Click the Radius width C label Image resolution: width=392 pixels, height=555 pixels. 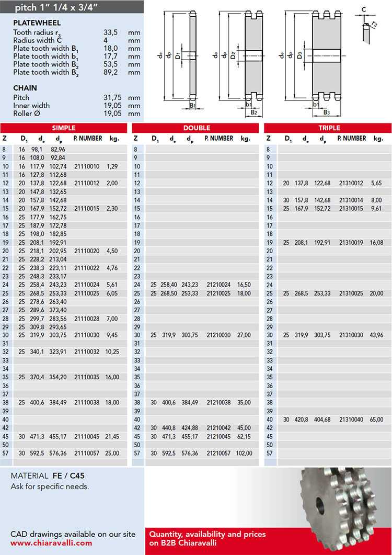pos(38,40)
